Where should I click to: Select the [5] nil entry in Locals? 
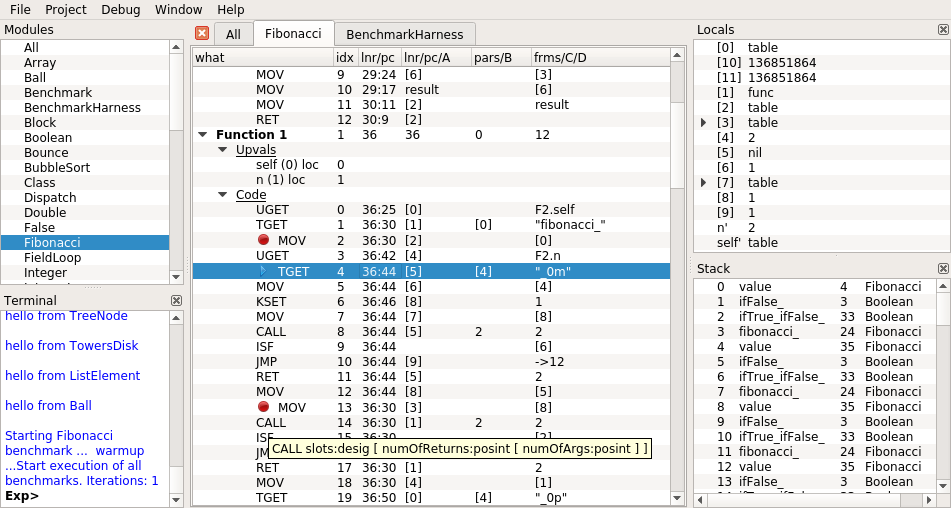tap(821, 152)
